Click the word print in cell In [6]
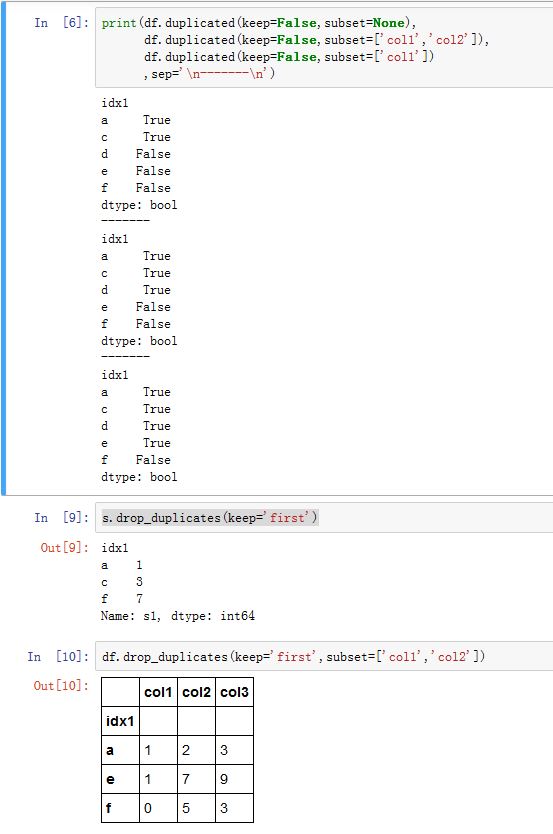Viewport: 553px width, 834px height. (119, 23)
